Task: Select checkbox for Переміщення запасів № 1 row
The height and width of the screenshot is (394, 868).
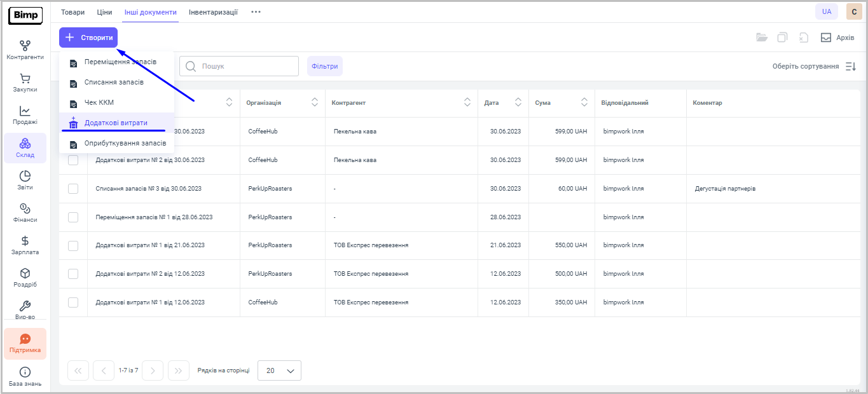Action: (73, 217)
